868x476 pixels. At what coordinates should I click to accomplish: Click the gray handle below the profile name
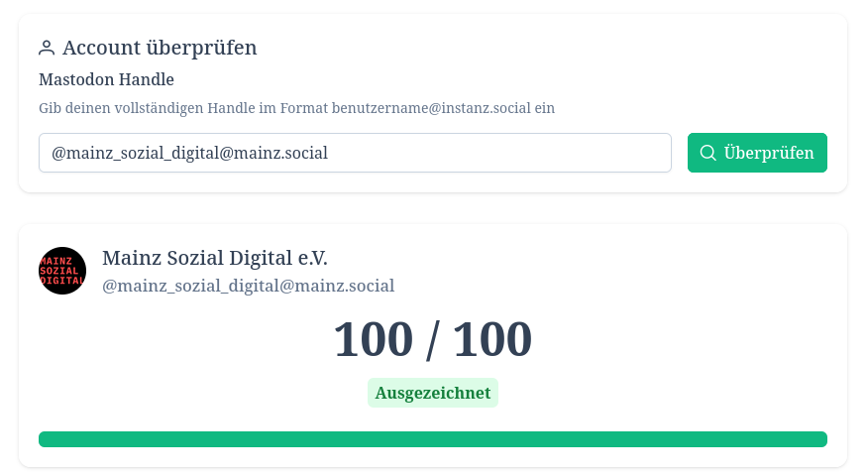tap(248, 286)
